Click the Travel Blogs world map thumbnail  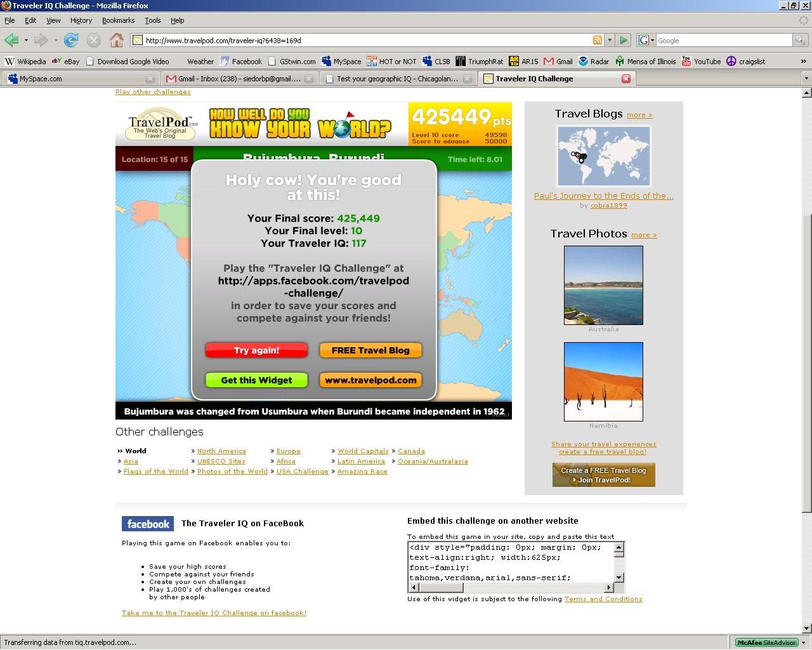coord(604,156)
